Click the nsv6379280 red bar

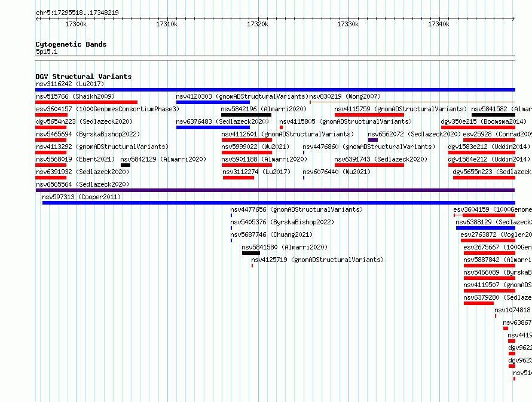point(479,303)
